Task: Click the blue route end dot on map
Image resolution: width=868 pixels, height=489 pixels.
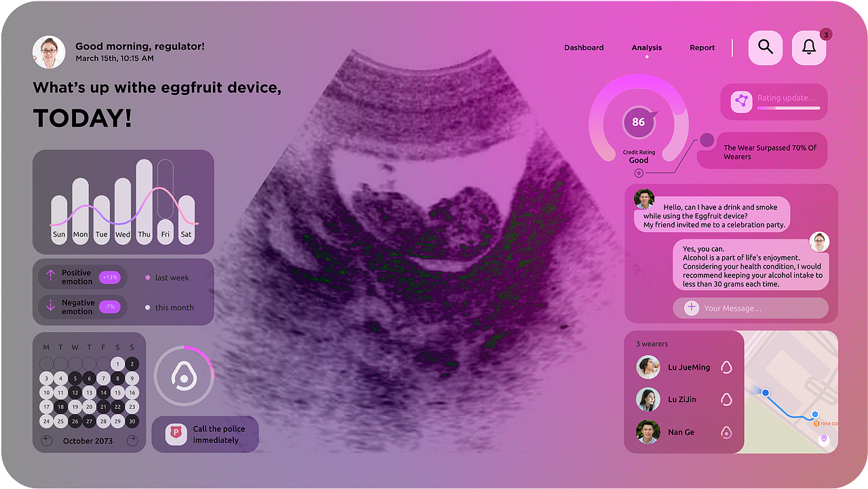Action: (x=815, y=414)
